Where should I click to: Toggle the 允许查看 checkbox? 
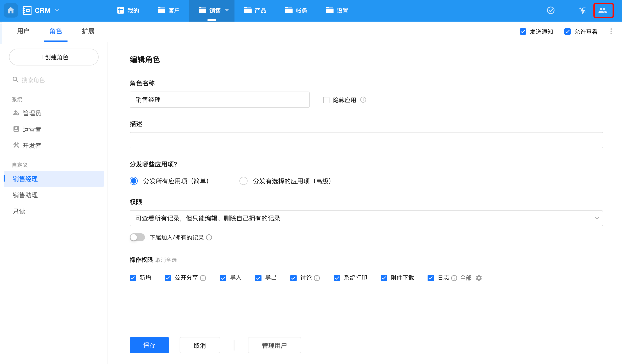(568, 31)
